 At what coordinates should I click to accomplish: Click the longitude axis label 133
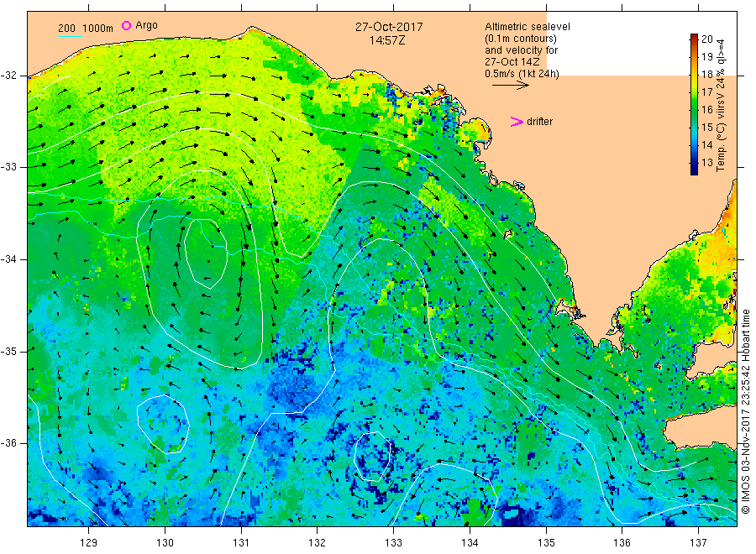click(x=393, y=543)
